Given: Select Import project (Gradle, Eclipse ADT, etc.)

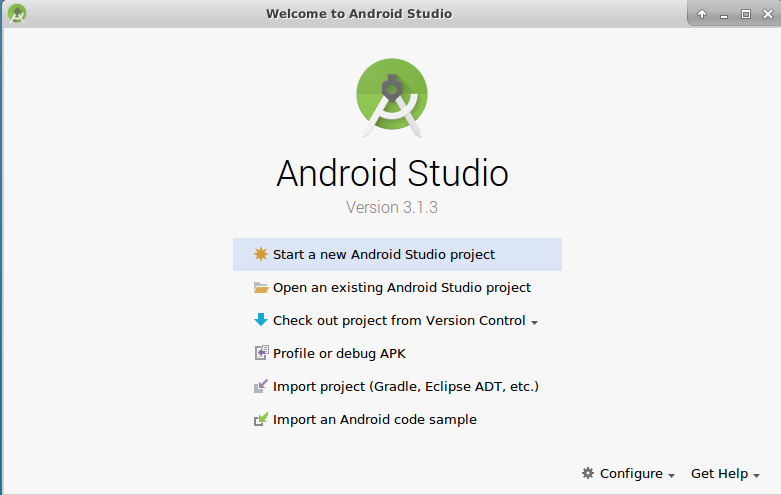Looking at the screenshot, I should coord(397,386).
